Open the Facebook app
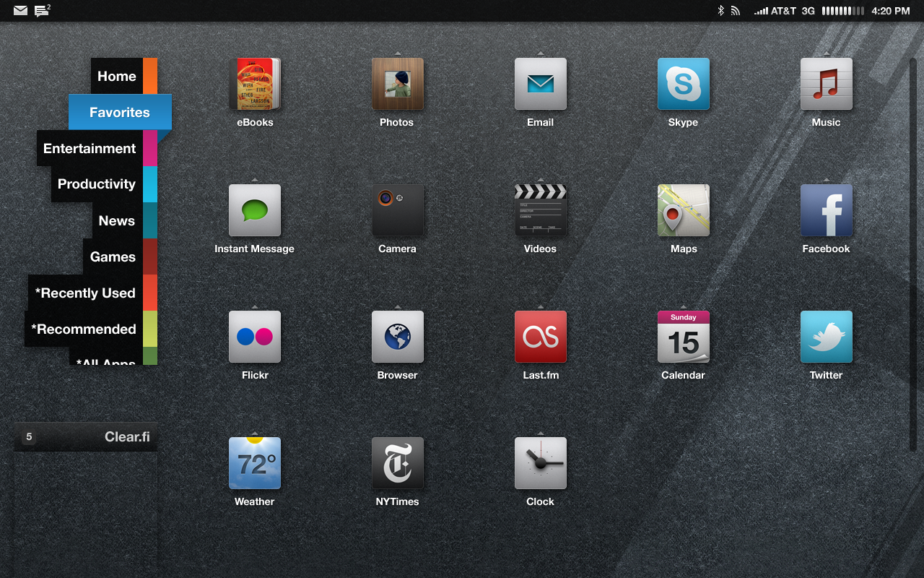924x578 pixels. (827, 210)
